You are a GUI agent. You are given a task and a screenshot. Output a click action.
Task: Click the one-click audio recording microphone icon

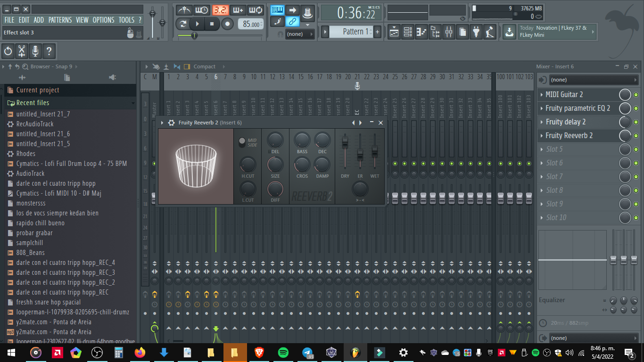[x=35, y=50]
